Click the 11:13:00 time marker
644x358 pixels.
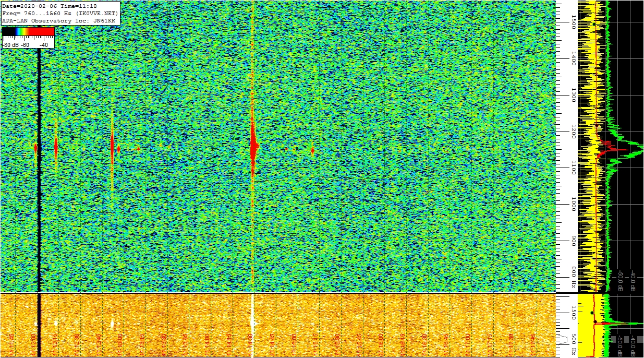(120, 343)
